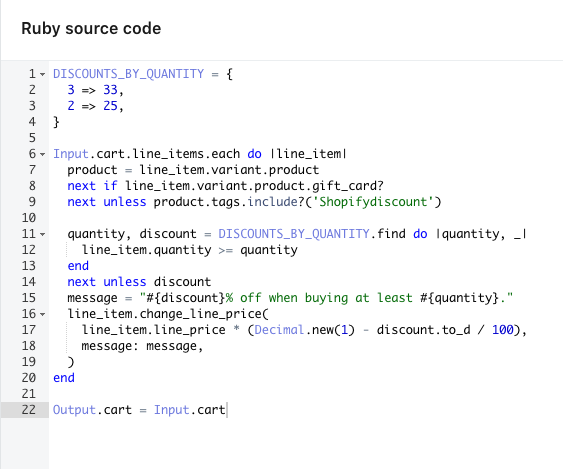Collapse the each-loop fold arrow on line 6
This screenshot has width=563, height=469.
pos(43,154)
